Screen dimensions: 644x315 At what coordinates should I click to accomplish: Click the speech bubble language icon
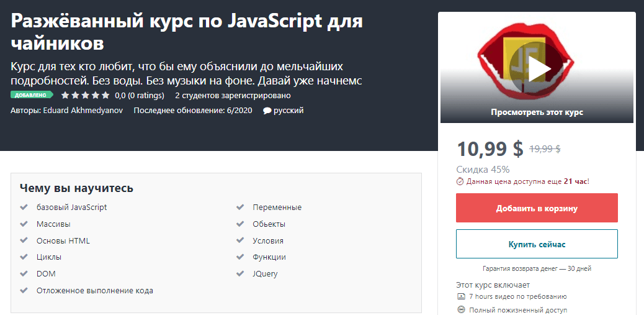coord(267,110)
